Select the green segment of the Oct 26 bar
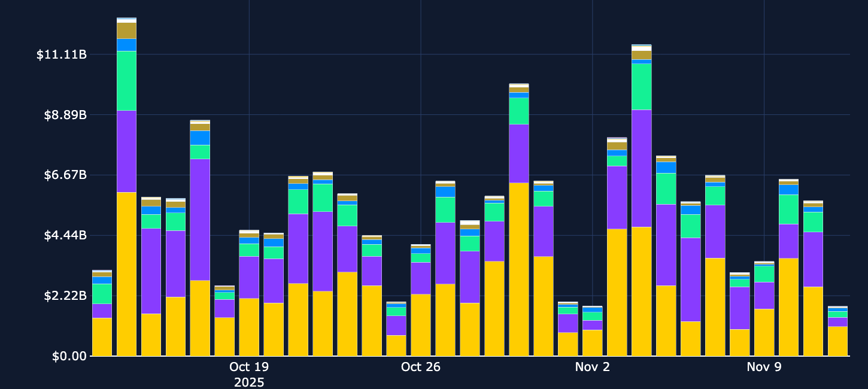 [x=421, y=257]
